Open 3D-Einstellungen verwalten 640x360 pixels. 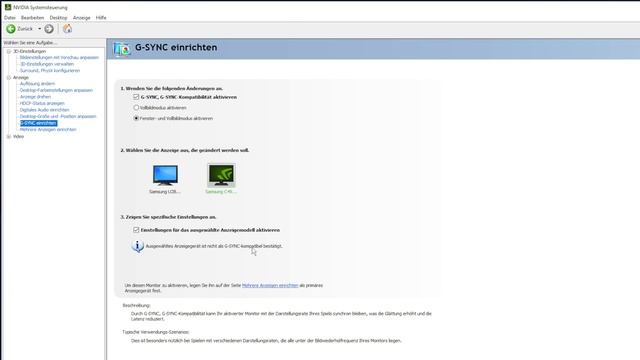coord(47,64)
